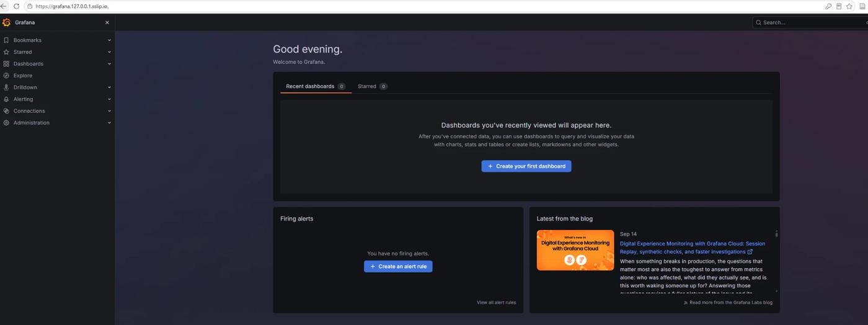The image size is (868, 325).
Task: Expand the Drilldown section chevron
Action: tap(109, 87)
